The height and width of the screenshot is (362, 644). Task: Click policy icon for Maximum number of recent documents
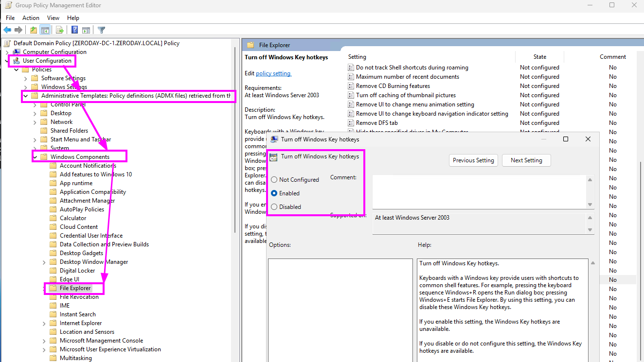[351, 77]
